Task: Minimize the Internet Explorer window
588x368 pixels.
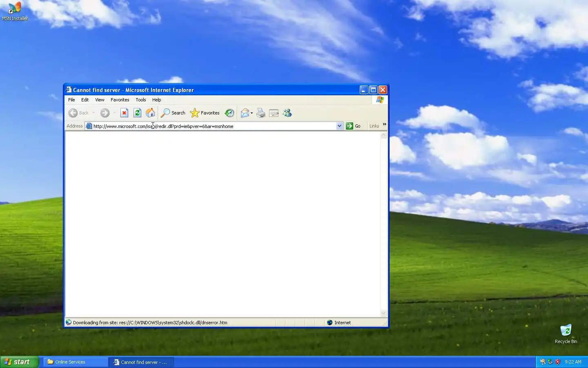Action: click(364, 90)
